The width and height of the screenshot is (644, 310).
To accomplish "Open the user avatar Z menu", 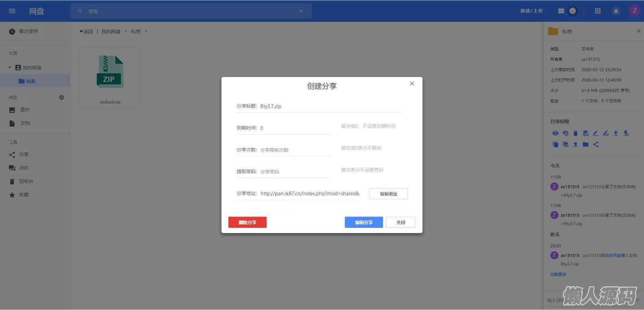I will click(634, 11).
